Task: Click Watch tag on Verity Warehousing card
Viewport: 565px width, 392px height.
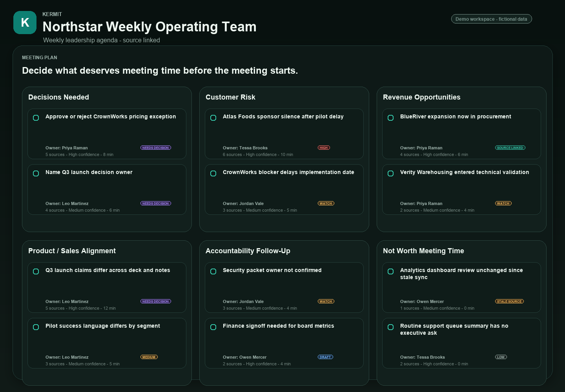Action: click(503, 203)
